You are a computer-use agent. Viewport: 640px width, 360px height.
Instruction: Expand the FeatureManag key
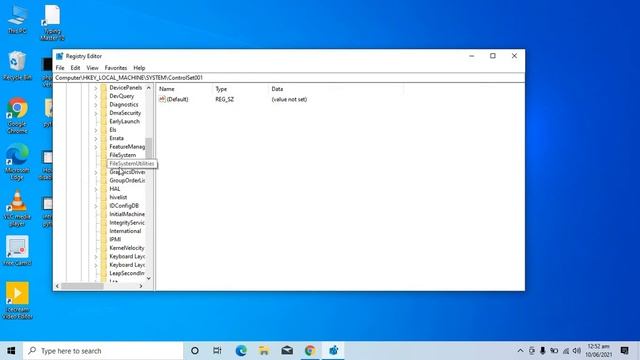96,147
